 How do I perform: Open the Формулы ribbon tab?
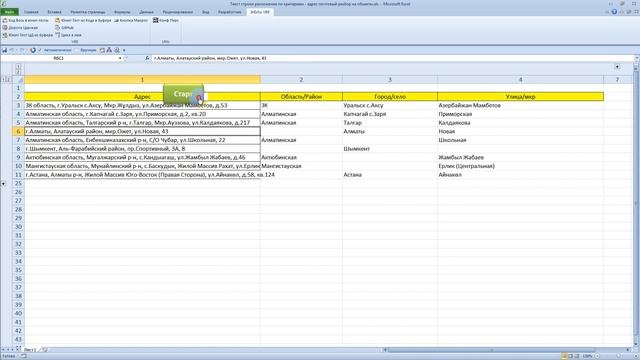click(122, 12)
